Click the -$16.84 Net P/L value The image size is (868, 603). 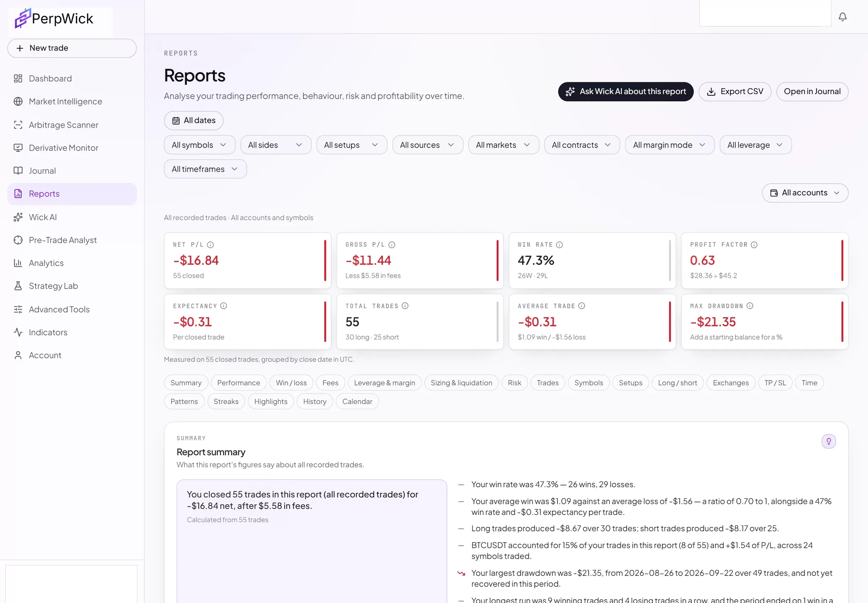(x=196, y=261)
